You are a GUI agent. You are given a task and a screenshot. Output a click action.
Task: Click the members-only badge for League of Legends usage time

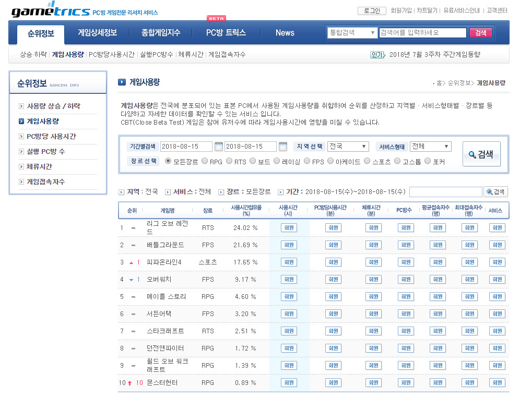(x=289, y=227)
